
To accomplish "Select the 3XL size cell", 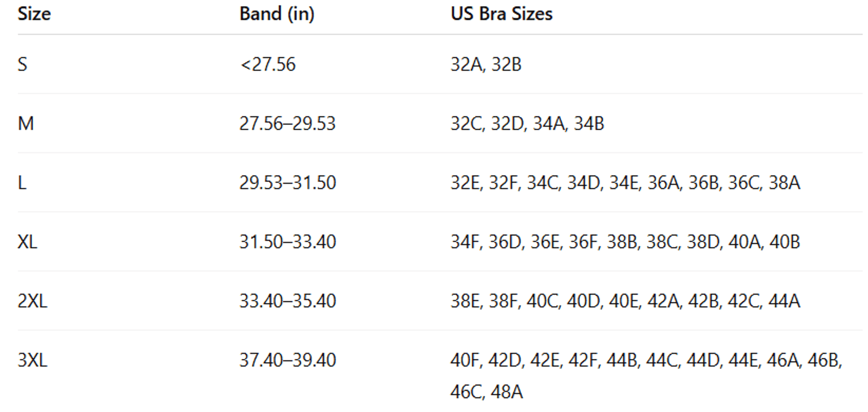I will [x=32, y=360].
